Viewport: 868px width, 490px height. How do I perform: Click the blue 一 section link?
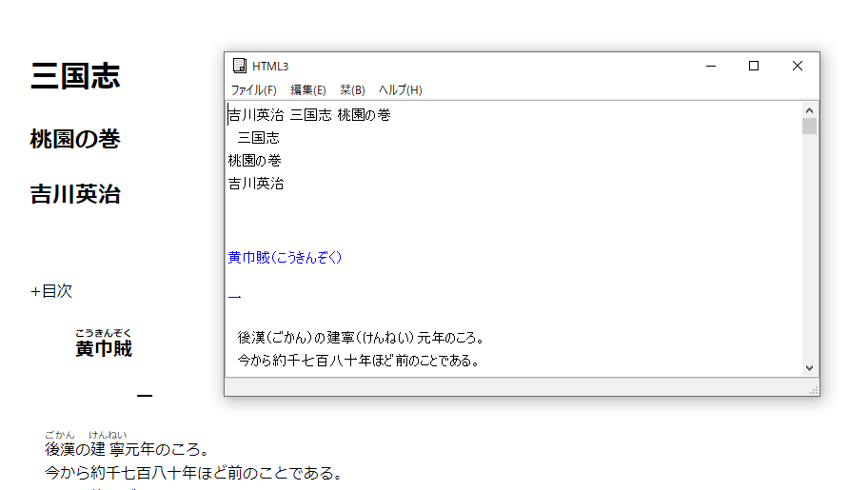pos(235,297)
